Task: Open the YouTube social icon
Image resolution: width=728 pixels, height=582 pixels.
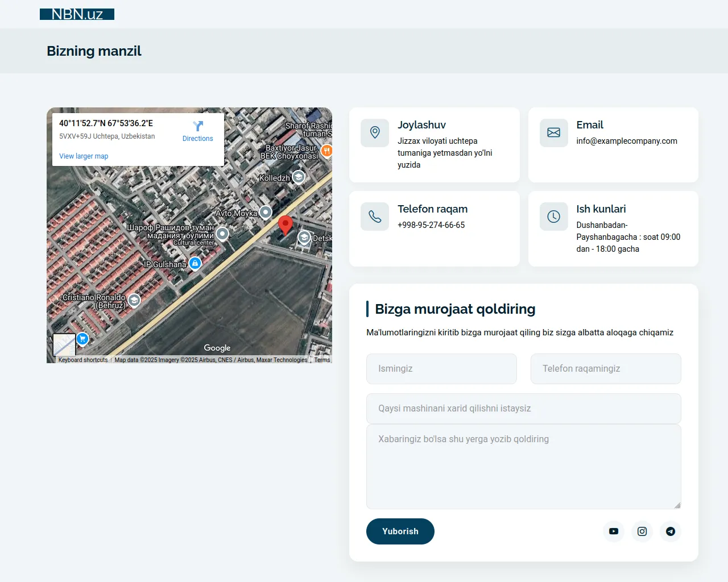Action: point(613,531)
